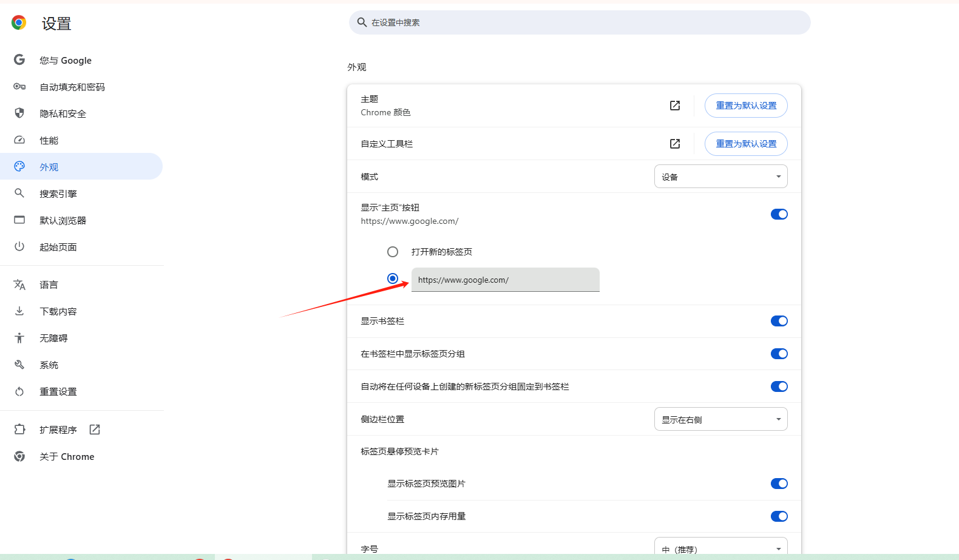Click the Google G icon in sidebar
This screenshot has height=560, width=959.
(19, 59)
